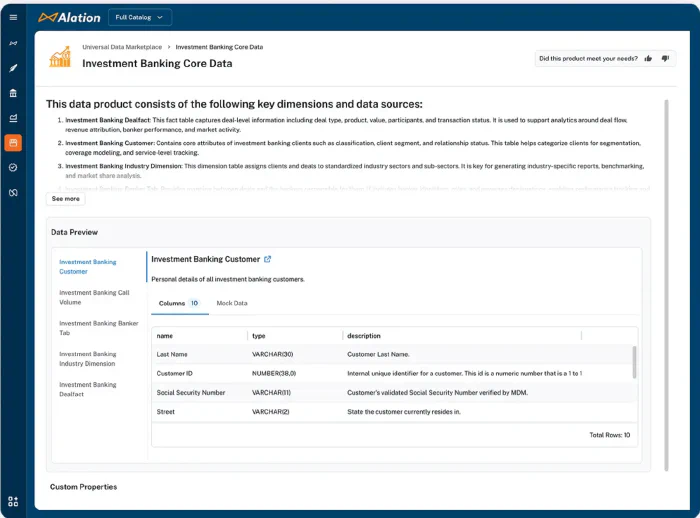
Task: Open the Full Catalog dropdown
Action: click(x=140, y=17)
